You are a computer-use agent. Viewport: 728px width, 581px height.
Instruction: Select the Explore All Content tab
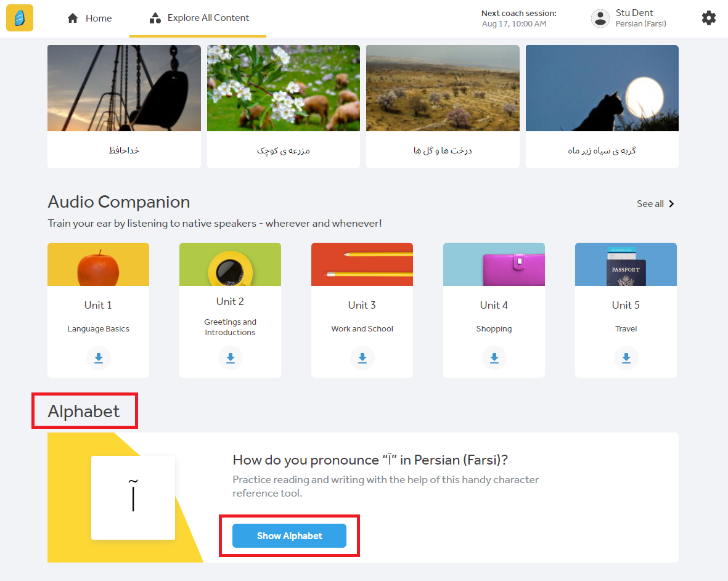click(198, 18)
